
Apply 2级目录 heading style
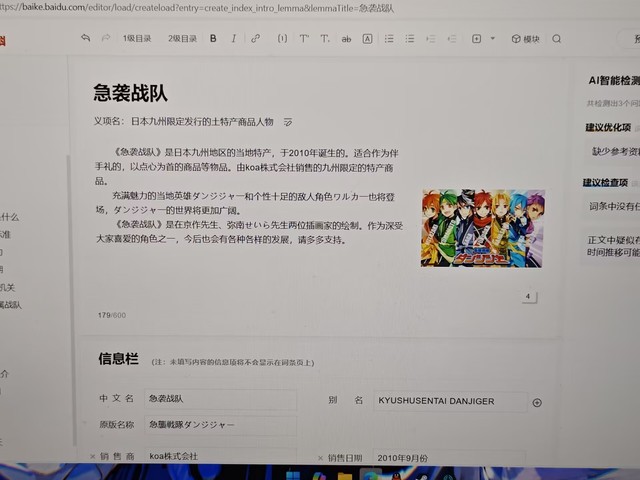click(182, 39)
